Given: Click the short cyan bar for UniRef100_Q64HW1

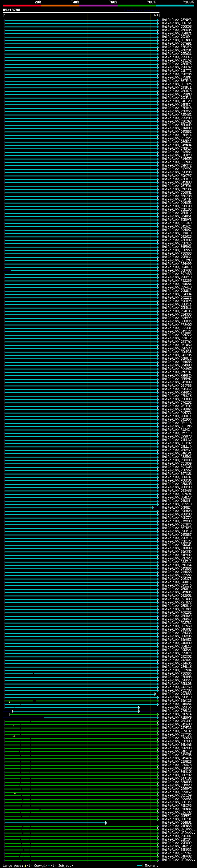Looking at the screenshot, I should click(x=56, y=823).
